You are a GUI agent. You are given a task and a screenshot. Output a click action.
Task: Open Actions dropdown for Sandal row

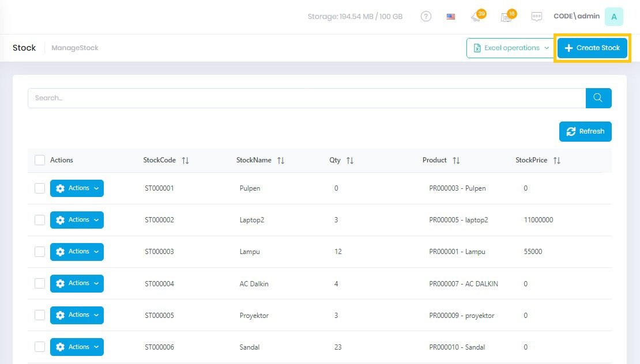pyautogui.click(x=77, y=347)
